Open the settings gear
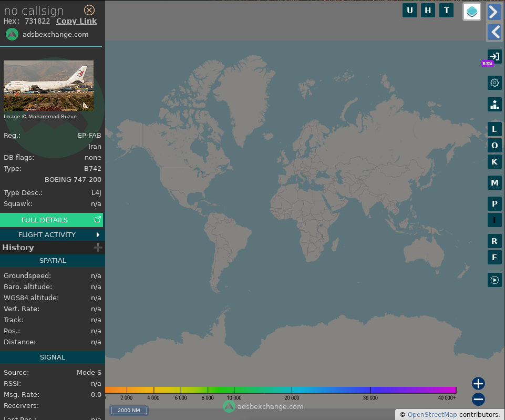Image resolution: width=505 pixels, height=420 pixels. 494,83
